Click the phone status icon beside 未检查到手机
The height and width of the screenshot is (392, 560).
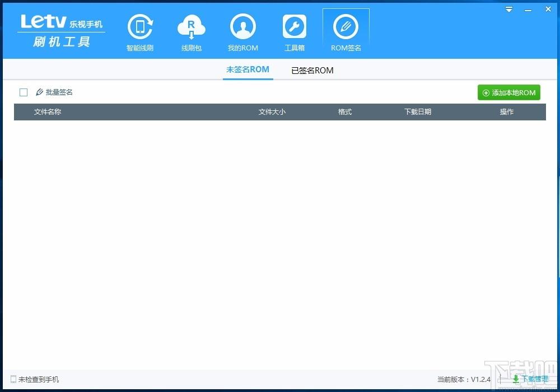tap(13, 379)
